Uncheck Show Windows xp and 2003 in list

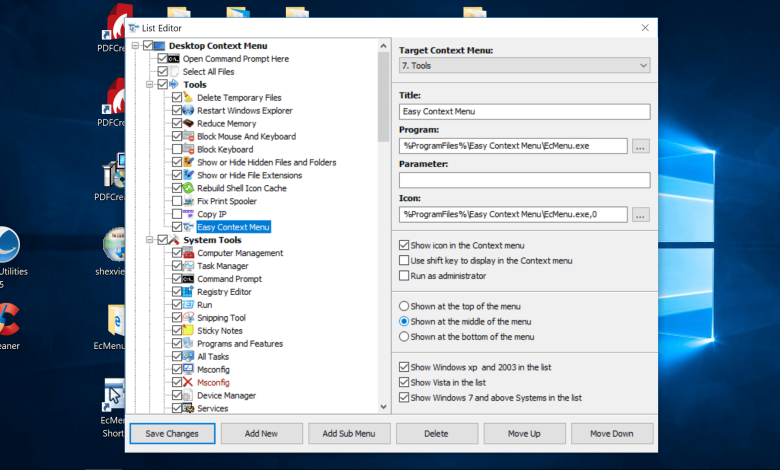click(404, 367)
